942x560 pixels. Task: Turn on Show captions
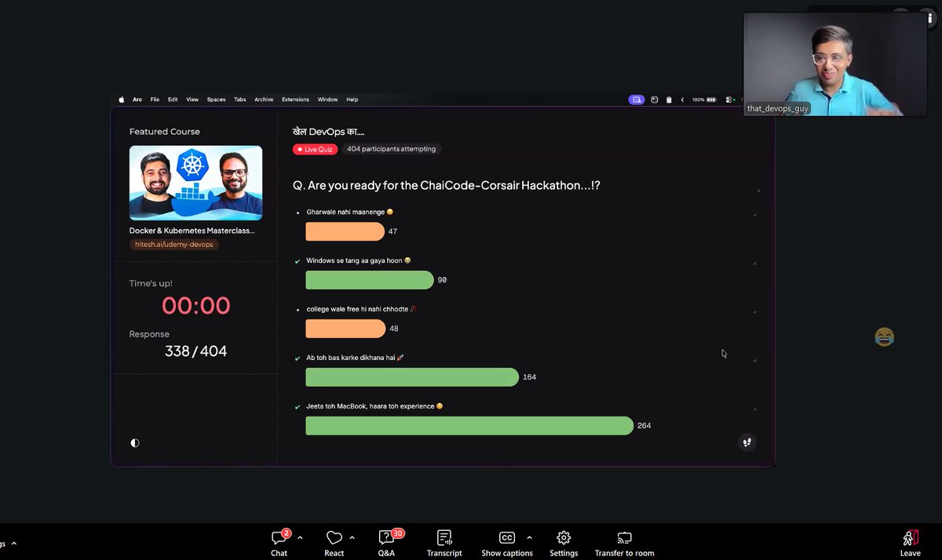pyautogui.click(x=507, y=543)
